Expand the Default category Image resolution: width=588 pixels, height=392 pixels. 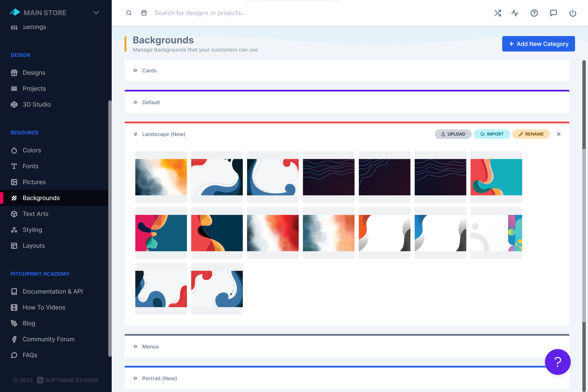pos(135,102)
